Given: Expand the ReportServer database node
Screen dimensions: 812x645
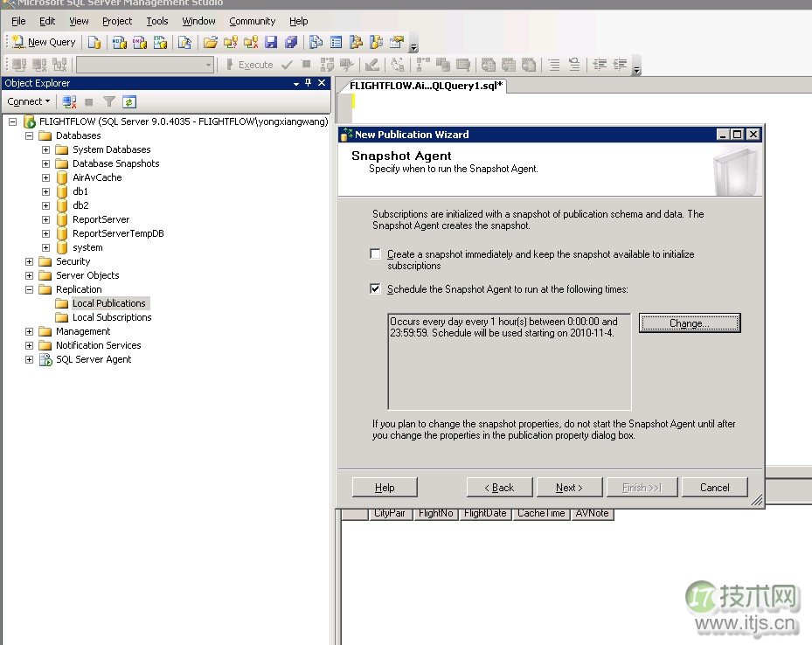Looking at the screenshot, I should (x=45, y=219).
